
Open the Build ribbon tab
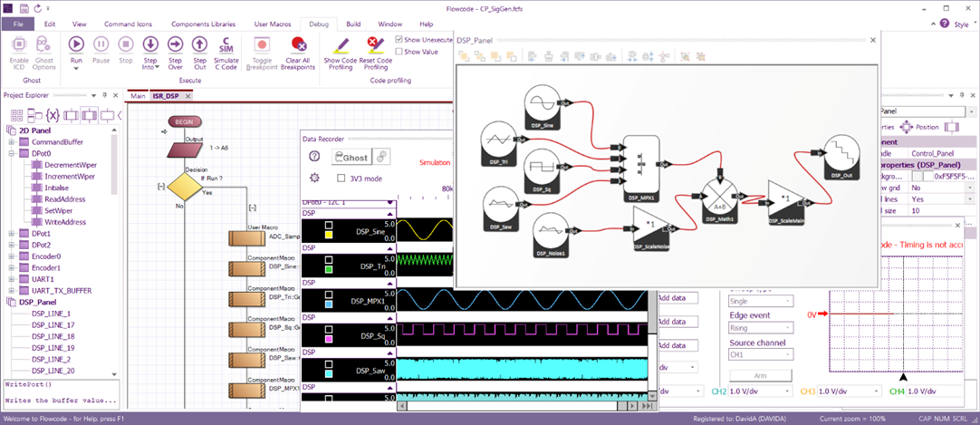[x=353, y=24]
